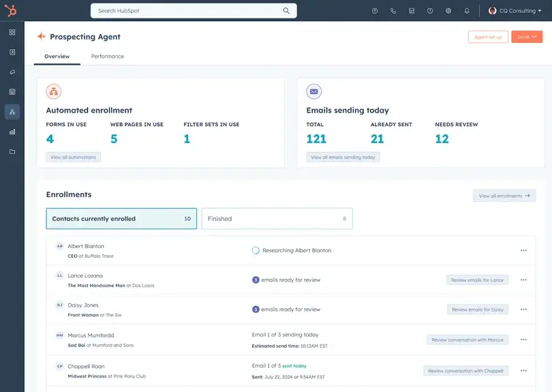Screen dimensions: 552x392
Task: Select the Finished enrollments tab
Action: [x=277, y=219]
